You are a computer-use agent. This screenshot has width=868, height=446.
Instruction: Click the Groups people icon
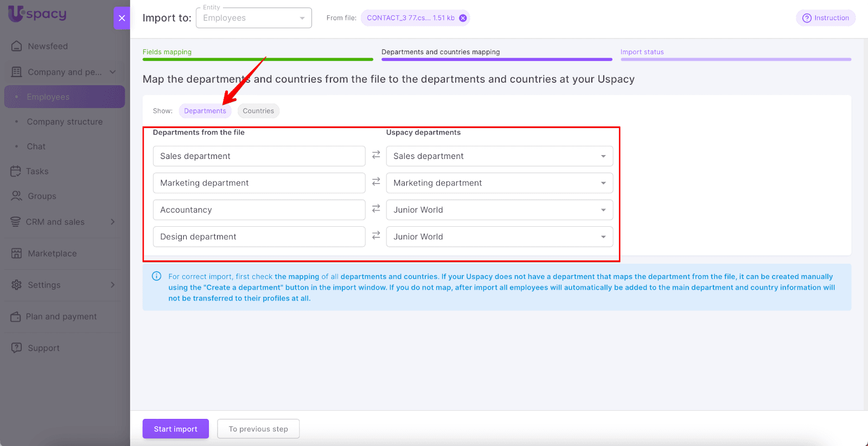click(17, 196)
